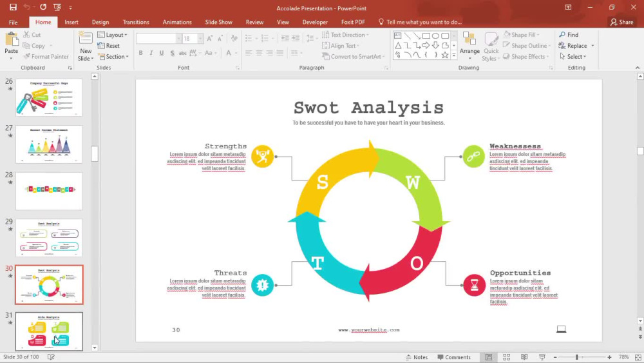Toggle align right paragraph button
This screenshot has width=644, height=363.
[269, 53]
